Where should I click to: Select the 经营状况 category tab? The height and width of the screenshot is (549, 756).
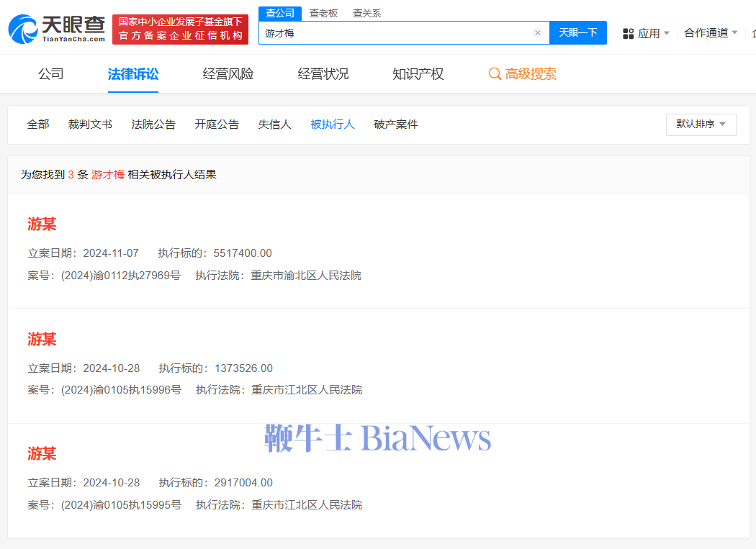pyautogui.click(x=323, y=73)
